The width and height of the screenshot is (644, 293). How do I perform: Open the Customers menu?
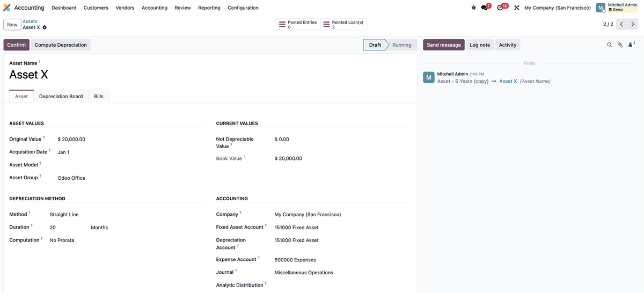pyautogui.click(x=96, y=8)
